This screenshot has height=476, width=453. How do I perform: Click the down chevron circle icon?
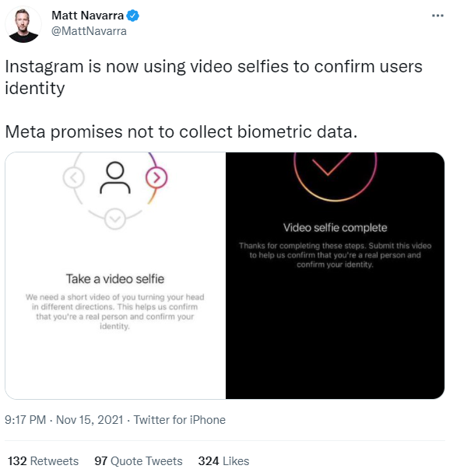[115, 219]
